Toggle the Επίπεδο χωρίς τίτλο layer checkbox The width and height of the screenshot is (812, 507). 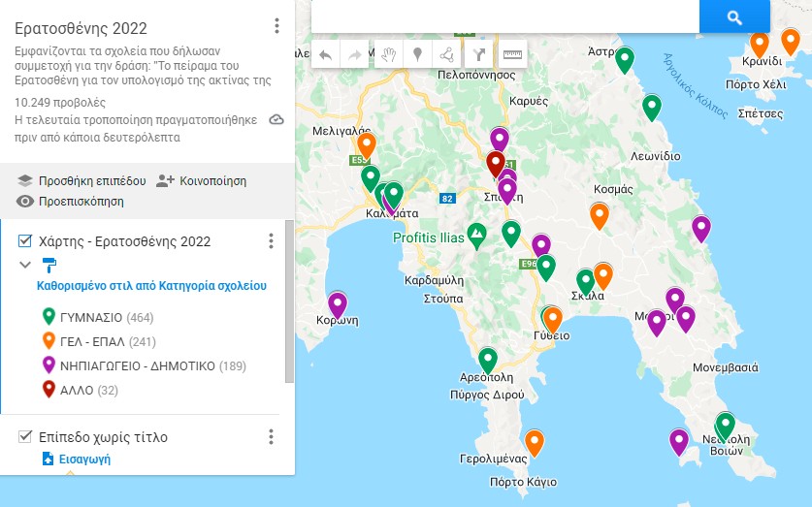click(26, 437)
